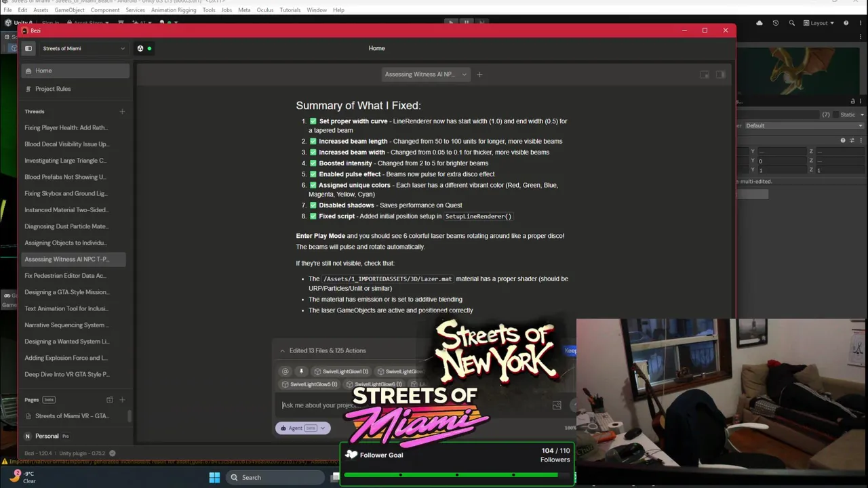The height and width of the screenshot is (488, 868).
Task: Open thread Blood Decal Visibility Issue
Action: click(66, 144)
